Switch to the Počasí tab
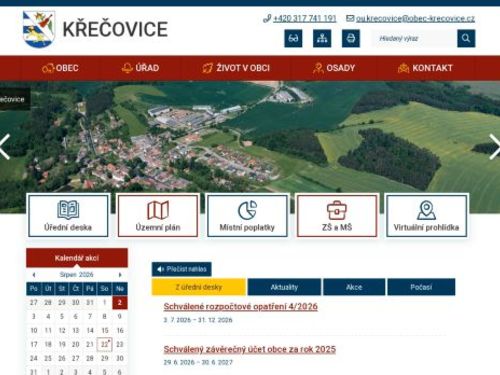 (421, 287)
